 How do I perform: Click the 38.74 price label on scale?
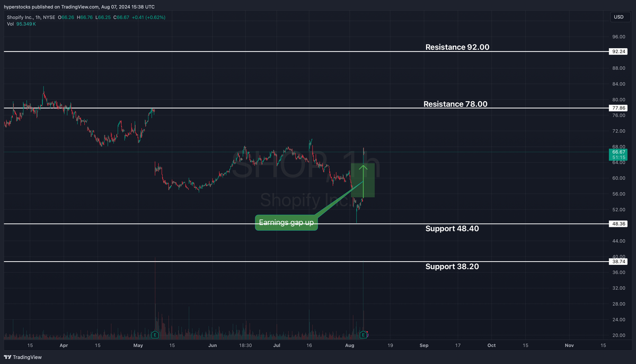[619, 261]
